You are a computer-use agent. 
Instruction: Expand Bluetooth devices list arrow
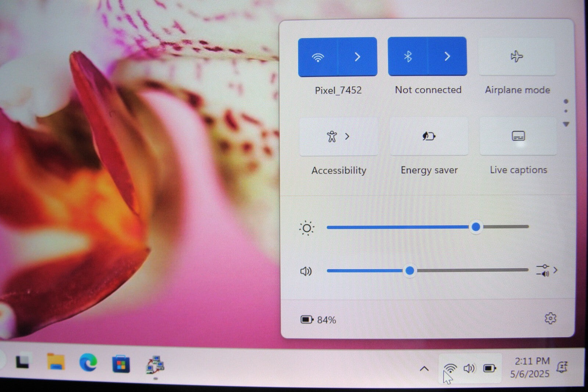(x=447, y=57)
